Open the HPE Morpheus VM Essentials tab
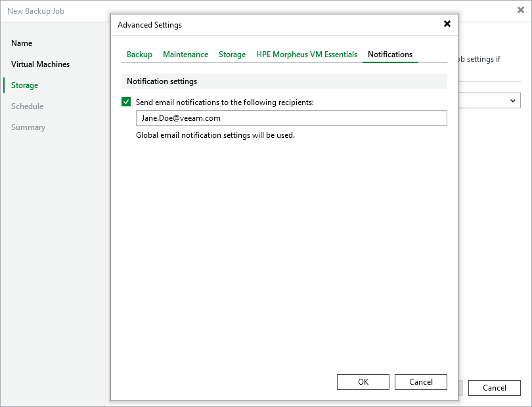Viewport: 532px width, 407px height. 306,54
